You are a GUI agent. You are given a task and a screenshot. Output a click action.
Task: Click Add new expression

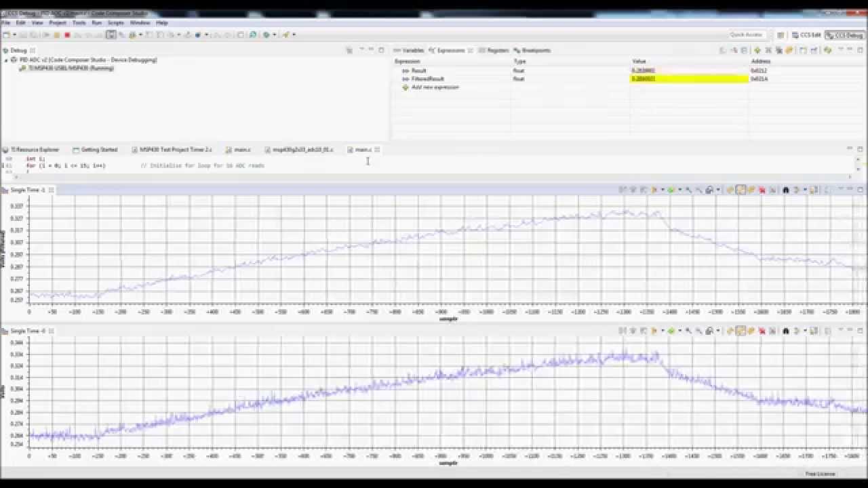pyautogui.click(x=435, y=87)
